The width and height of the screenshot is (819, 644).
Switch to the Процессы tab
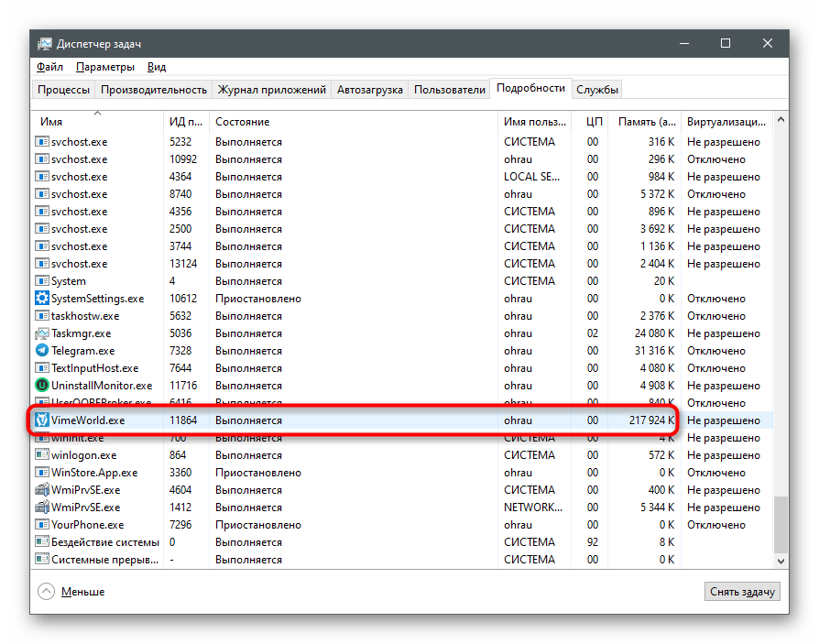[63, 89]
